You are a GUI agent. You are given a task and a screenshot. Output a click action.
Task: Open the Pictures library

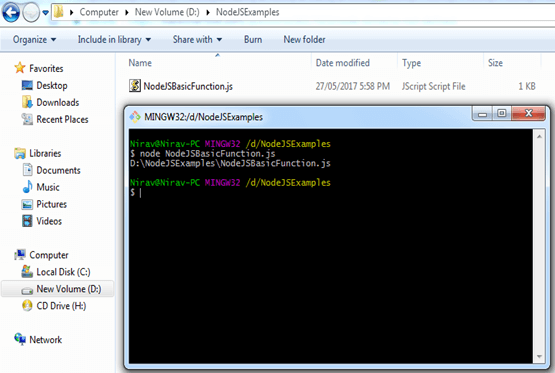pyautogui.click(x=51, y=204)
